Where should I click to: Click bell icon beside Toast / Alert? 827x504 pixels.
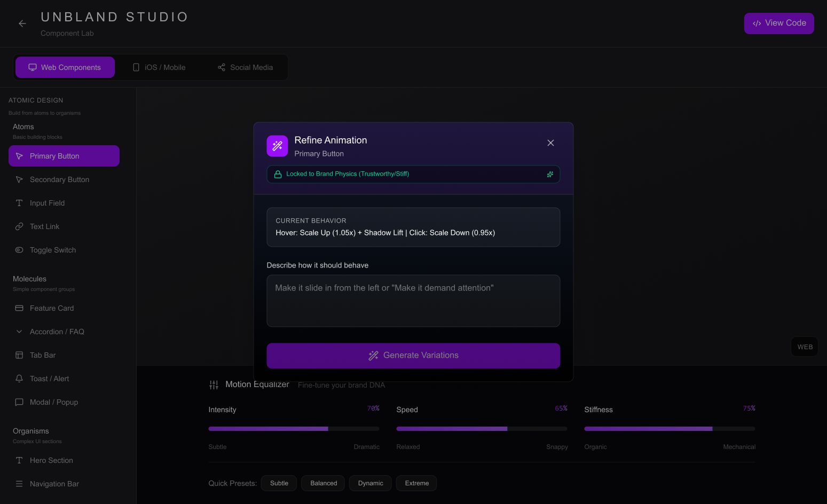pyautogui.click(x=19, y=379)
